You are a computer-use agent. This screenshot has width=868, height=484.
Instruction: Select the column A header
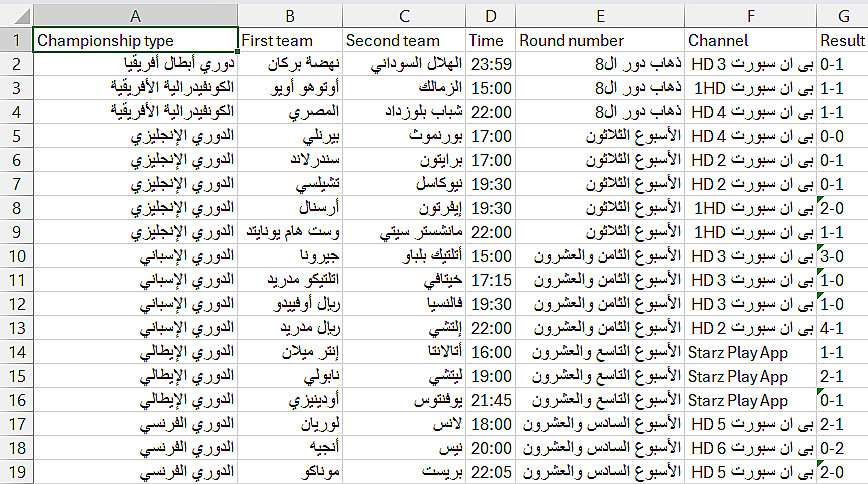(x=134, y=14)
